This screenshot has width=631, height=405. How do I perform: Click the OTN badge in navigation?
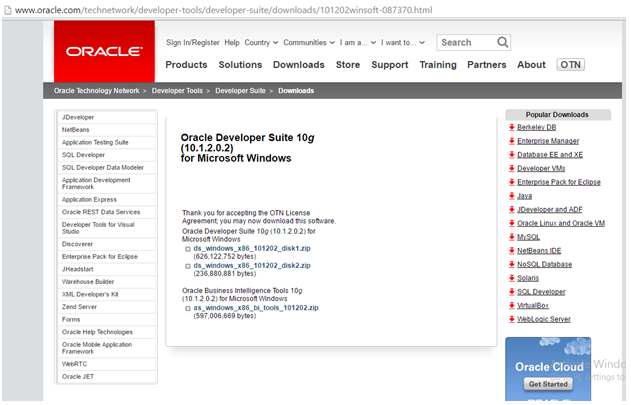pyautogui.click(x=571, y=65)
